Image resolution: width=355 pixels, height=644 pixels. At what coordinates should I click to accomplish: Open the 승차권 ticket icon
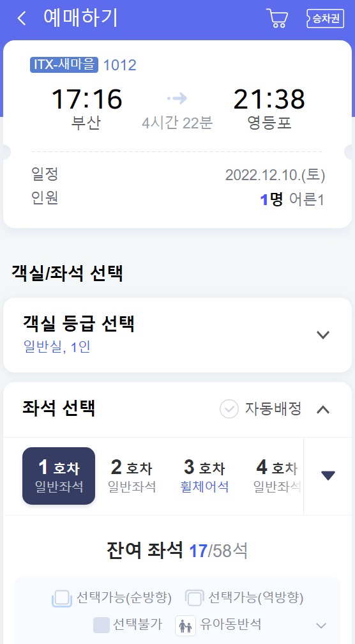pos(325,19)
